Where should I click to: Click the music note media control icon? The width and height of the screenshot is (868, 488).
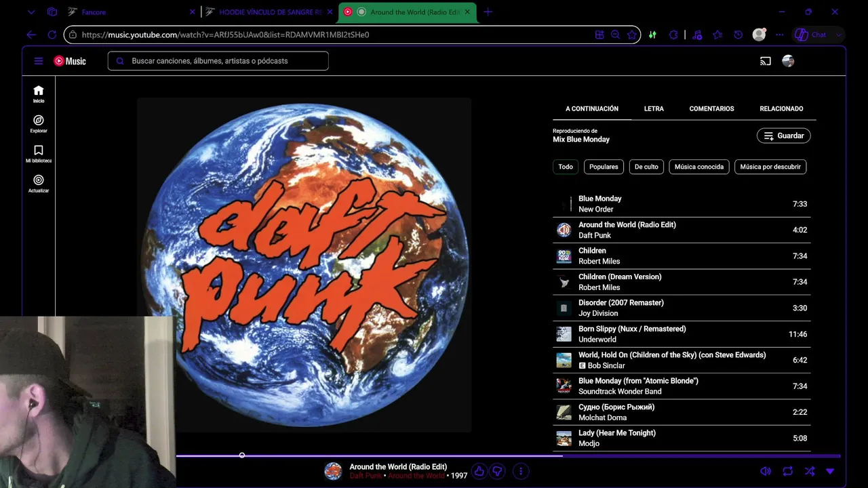click(x=698, y=35)
